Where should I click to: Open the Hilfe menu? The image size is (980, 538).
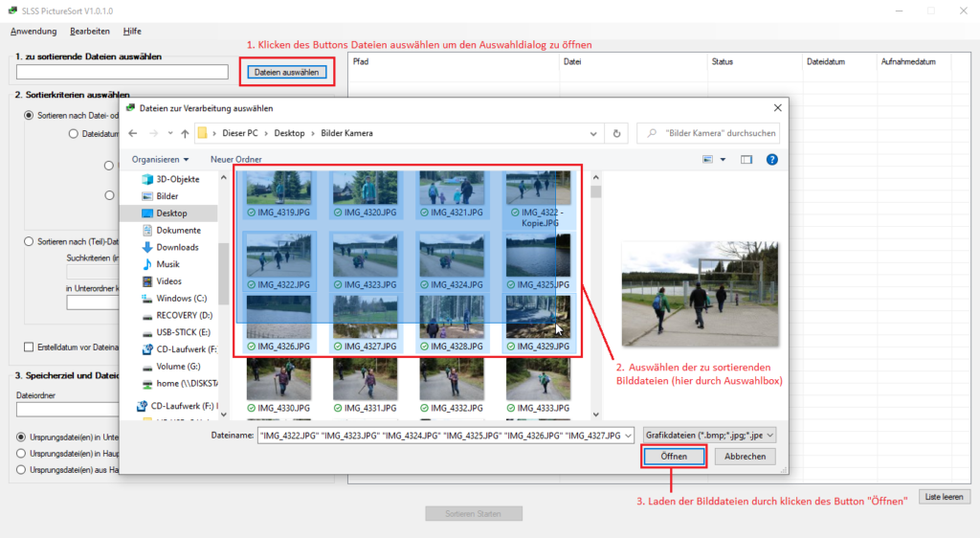(x=132, y=32)
